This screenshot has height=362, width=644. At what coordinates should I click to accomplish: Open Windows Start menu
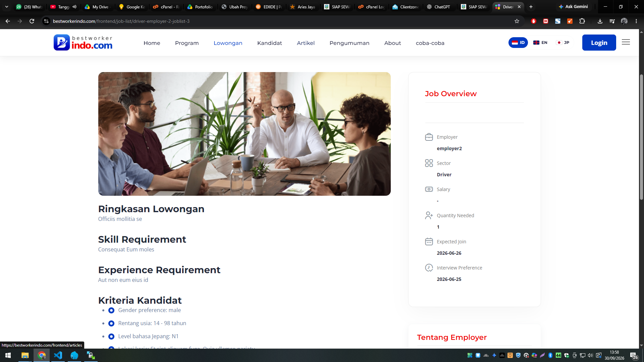coord(8,355)
